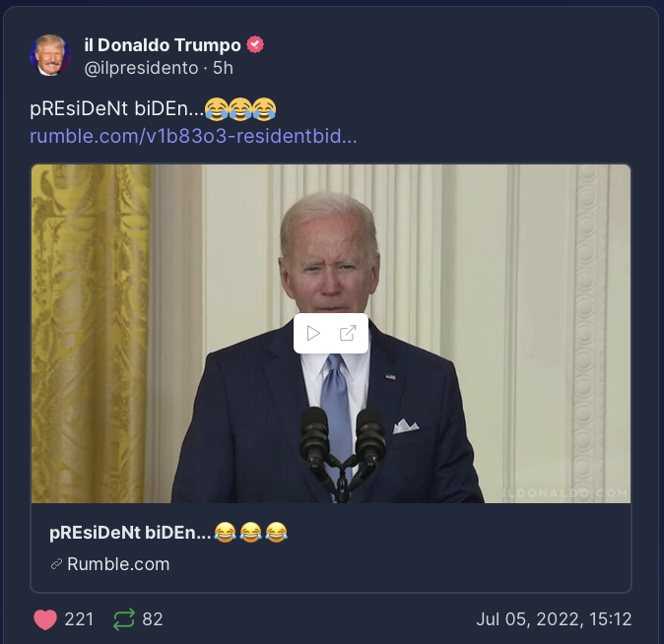Click the ILDONALDO.COM watermark on video
This screenshot has width=664, height=644.
[x=566, y=492]
